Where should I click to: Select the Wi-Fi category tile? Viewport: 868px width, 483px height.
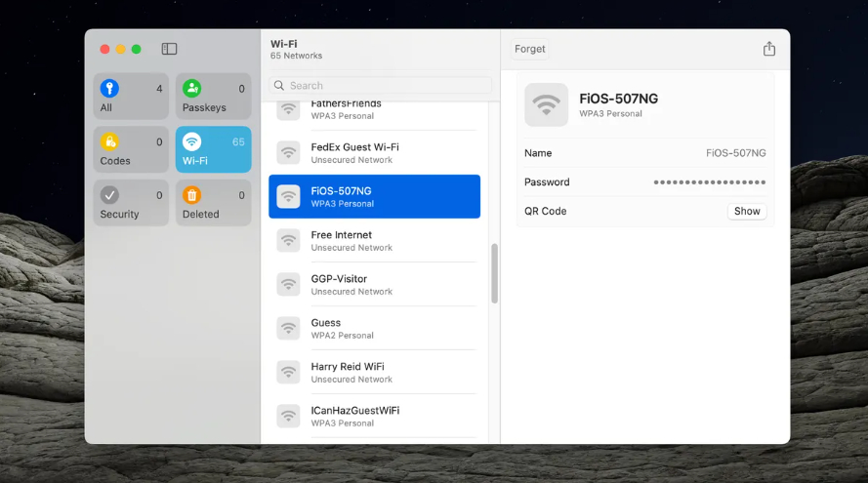coord(213,149)
